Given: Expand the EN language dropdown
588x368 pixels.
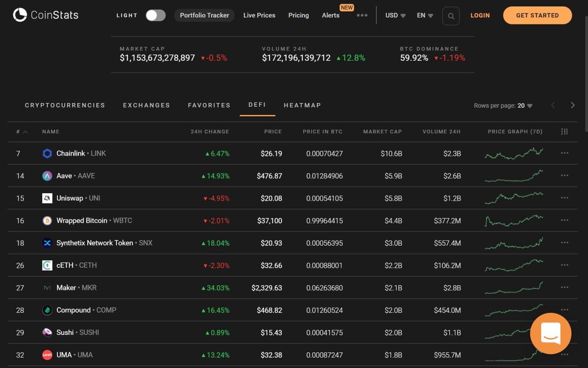Looking at the screenshot, I should coord(425,15).
